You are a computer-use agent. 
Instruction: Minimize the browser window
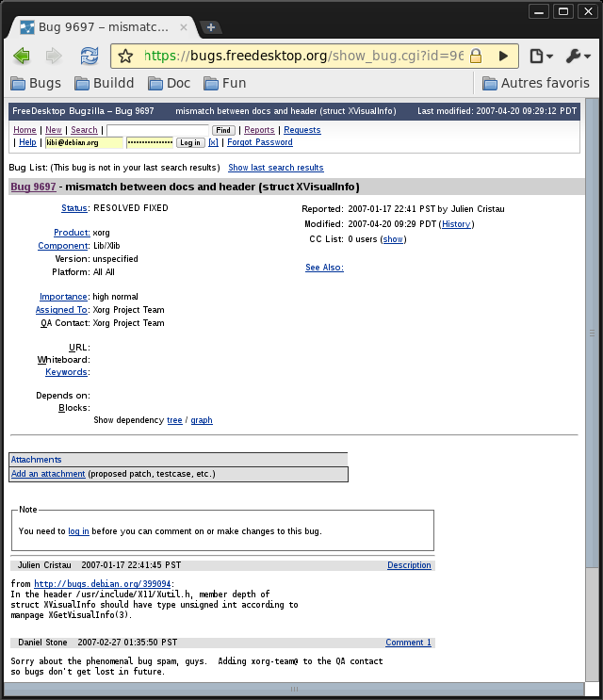[539, 11]
